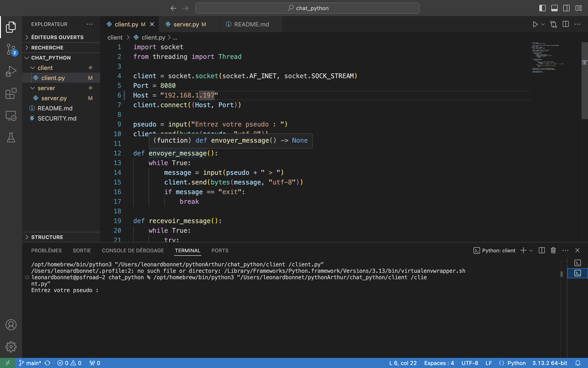The width and height of the screenshot is (588, 368).
Task: Open Remote Explorer view
Action: point(11,116)
